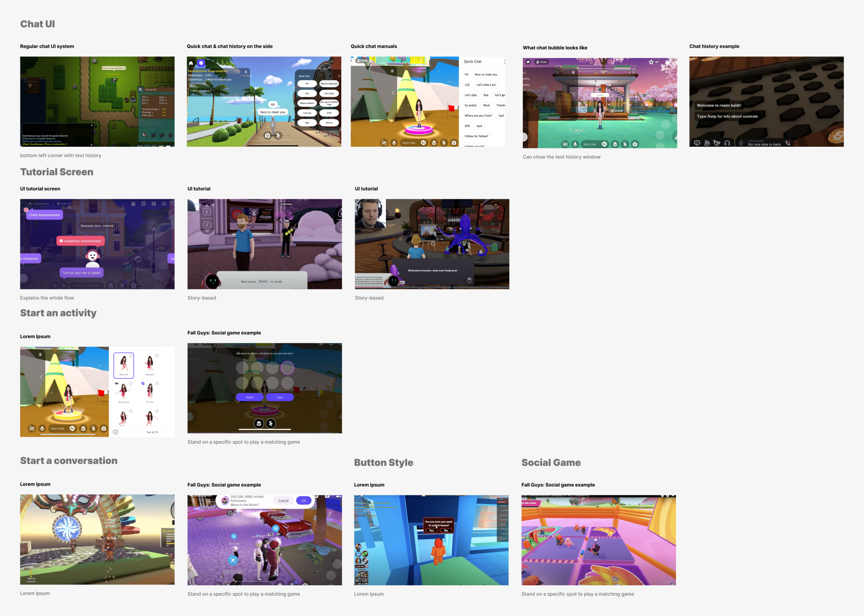The height and width of the screenshot is (616, 864).
Task: Click purple chat bubble icon beside home icon
Action: coord(201,63)
